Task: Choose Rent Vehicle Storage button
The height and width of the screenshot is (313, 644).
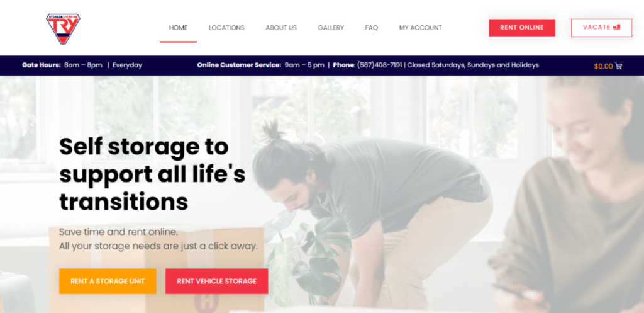Action: tap(216, 282)
